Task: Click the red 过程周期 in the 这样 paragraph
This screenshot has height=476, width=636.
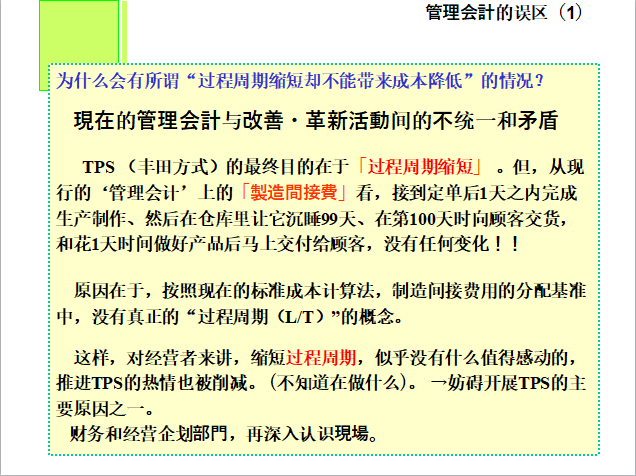Action: (x=321, y=359)
